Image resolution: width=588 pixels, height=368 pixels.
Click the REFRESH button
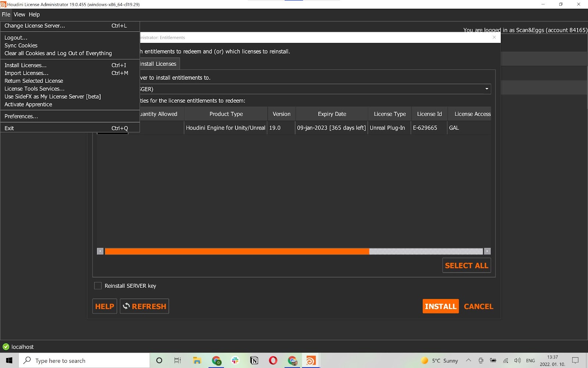(x=144, y=306)
